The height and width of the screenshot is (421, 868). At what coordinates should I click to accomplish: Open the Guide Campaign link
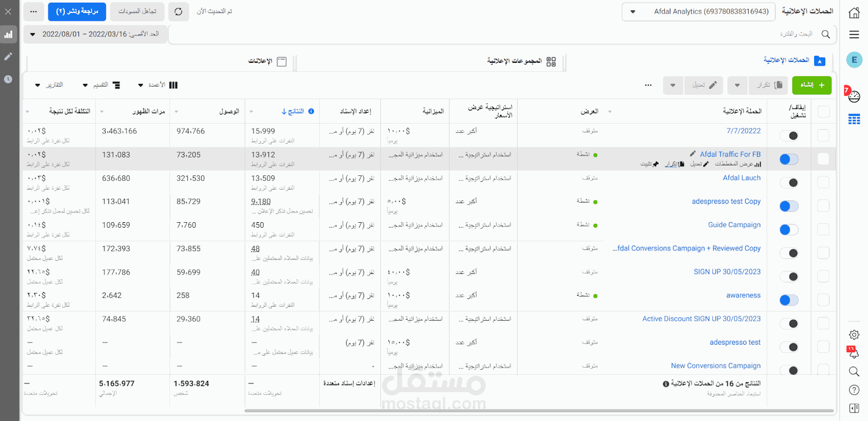735,225
